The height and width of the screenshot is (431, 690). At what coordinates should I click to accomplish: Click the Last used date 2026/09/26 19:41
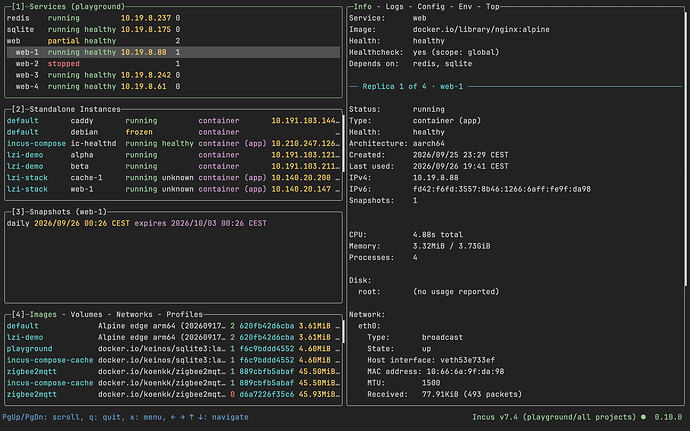460,166
